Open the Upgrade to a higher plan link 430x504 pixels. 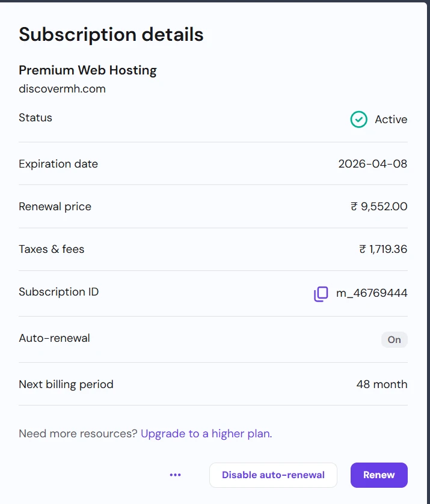coord(205,433)
